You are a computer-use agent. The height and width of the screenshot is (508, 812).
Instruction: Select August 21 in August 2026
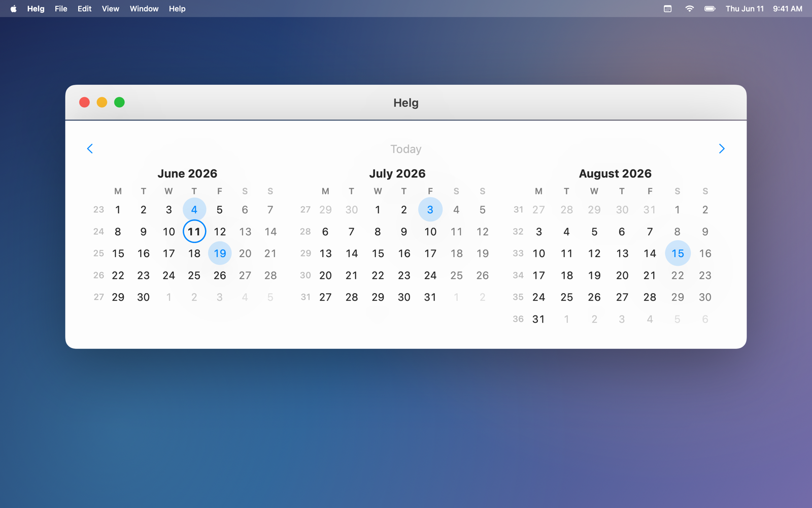coord(650,275)
